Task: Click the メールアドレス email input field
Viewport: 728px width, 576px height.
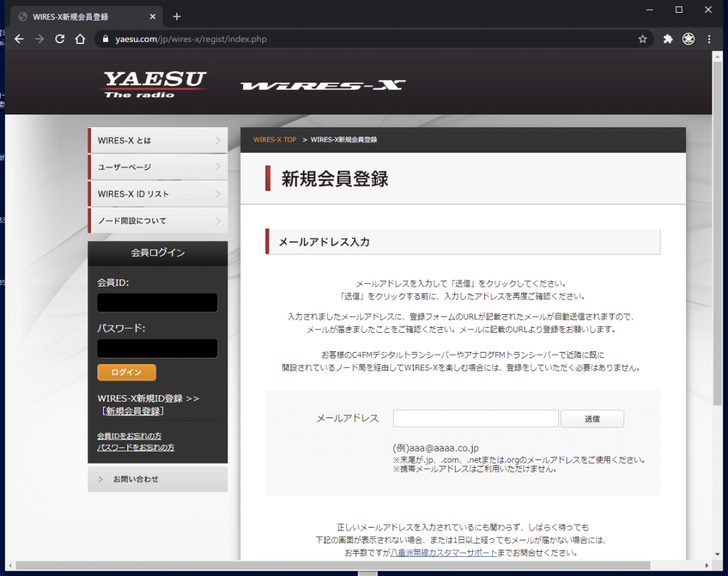Action: click(x=475, y=418)
